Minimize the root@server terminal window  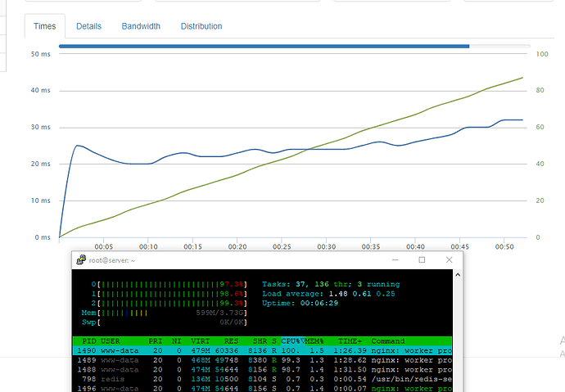click(395, 260)
